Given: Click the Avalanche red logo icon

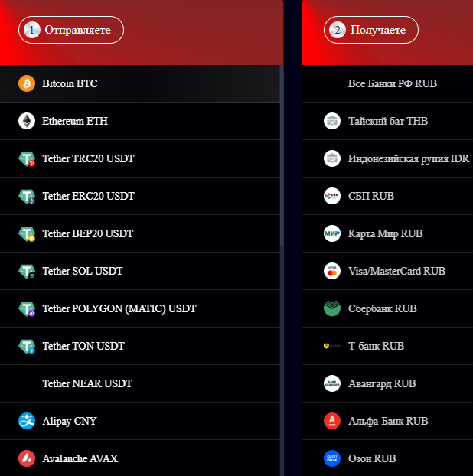Looking at the screenshot, I should pos(27,458).
